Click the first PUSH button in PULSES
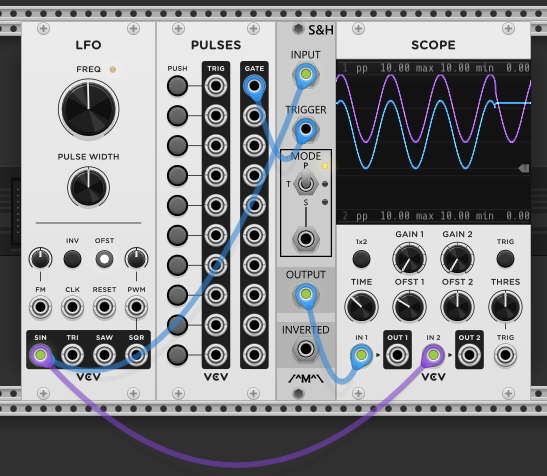This screenshot has height=476, width=547. pyautogui.click(x=177, y=86)
